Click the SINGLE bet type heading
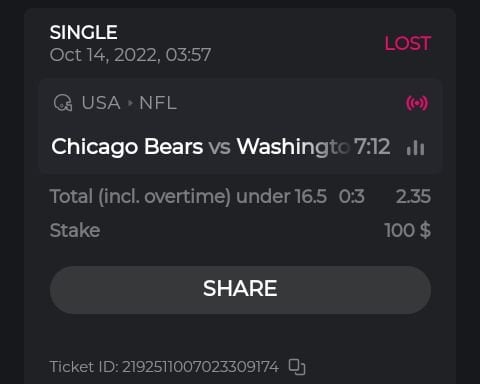480x384 pixels. (x=83, y=33)
